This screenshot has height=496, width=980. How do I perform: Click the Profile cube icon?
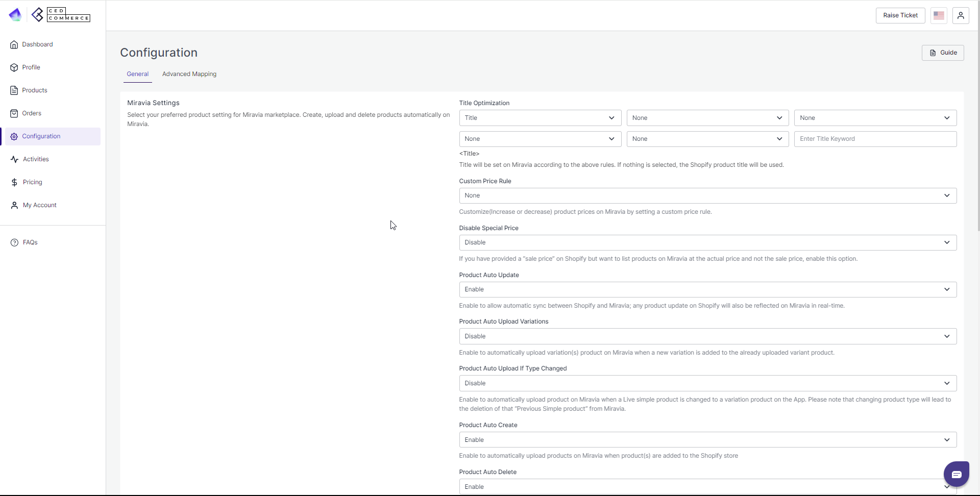(x=14, y=67)
